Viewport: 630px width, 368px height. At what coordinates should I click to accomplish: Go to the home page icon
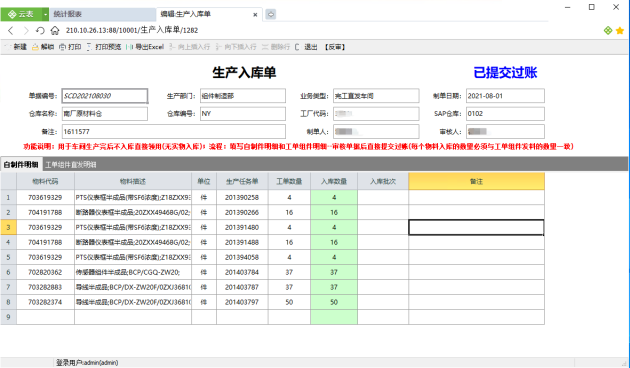(55, 31)
